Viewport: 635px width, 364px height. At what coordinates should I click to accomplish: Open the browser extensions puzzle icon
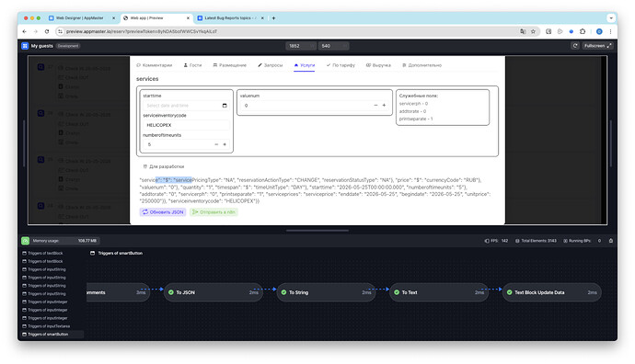(x=583, y=31)
